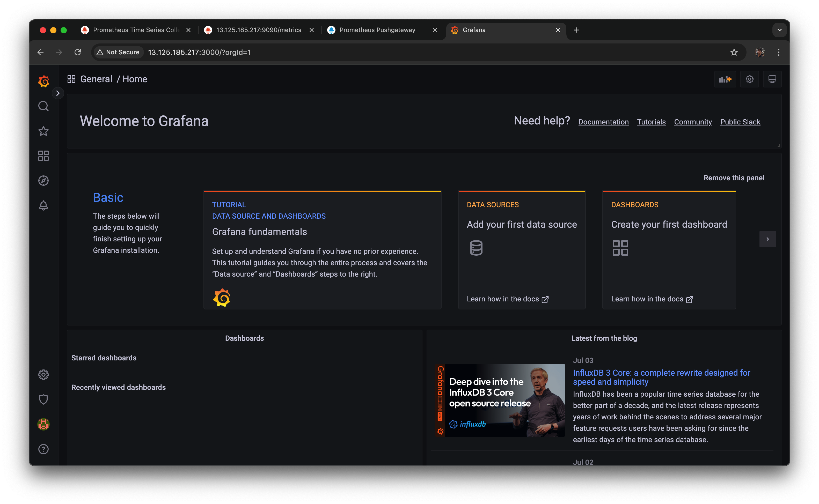Open Server Admin shield icon
This screenshot has height=504, width=819.
point(43,399)
